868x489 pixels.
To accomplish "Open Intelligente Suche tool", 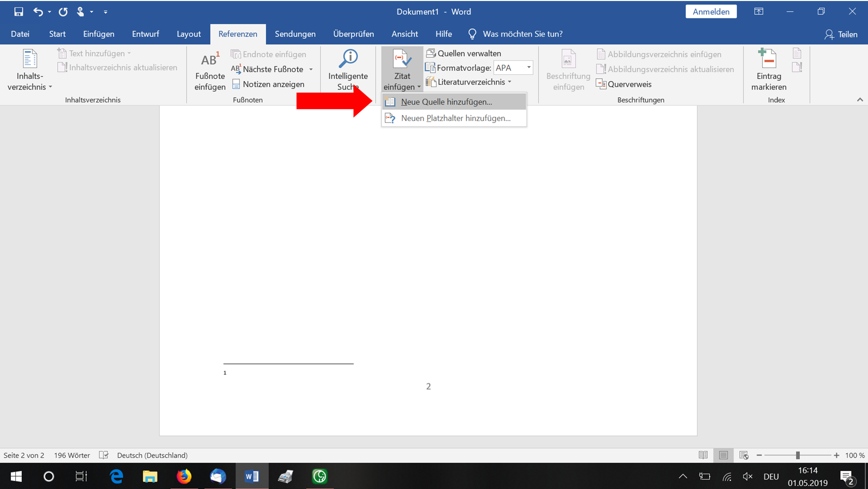I will pos(348,70).
